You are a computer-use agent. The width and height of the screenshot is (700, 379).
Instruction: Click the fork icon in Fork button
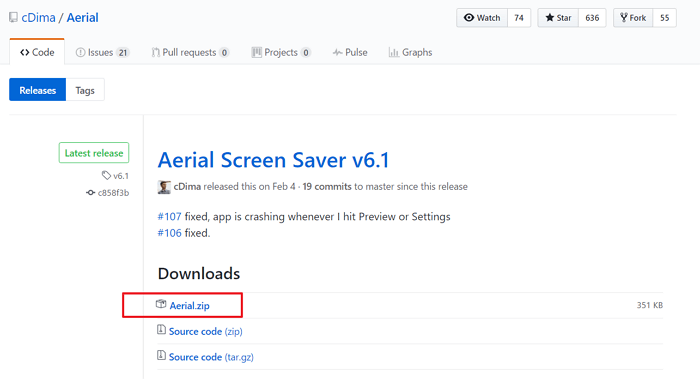click(624, 17)
